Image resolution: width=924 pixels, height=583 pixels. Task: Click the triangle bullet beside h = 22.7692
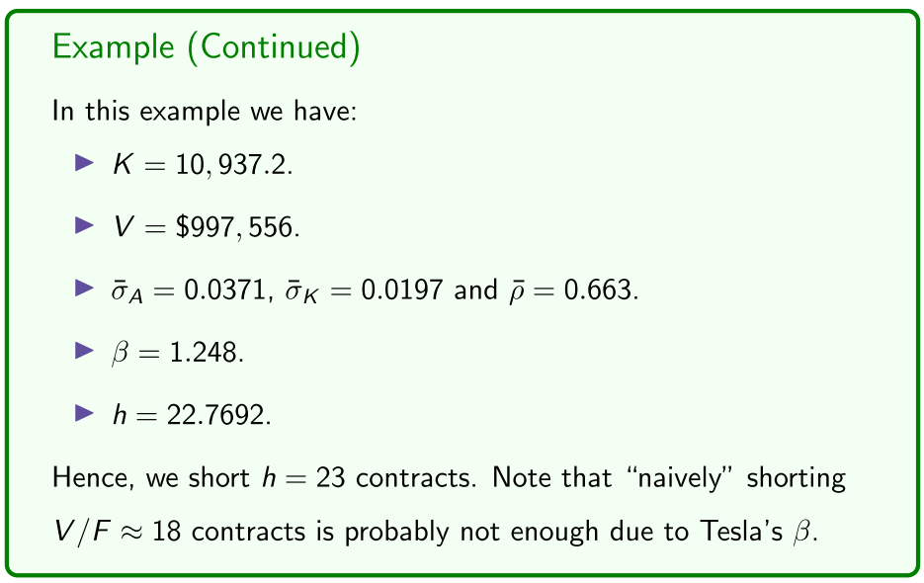pyautogui.click(x=84, y=416)
